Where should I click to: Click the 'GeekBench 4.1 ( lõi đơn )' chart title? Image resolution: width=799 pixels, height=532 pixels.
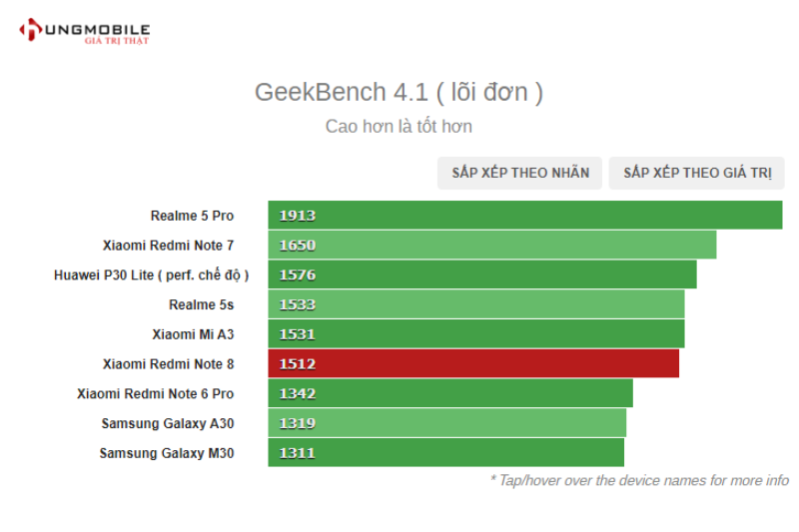point(399,93)
